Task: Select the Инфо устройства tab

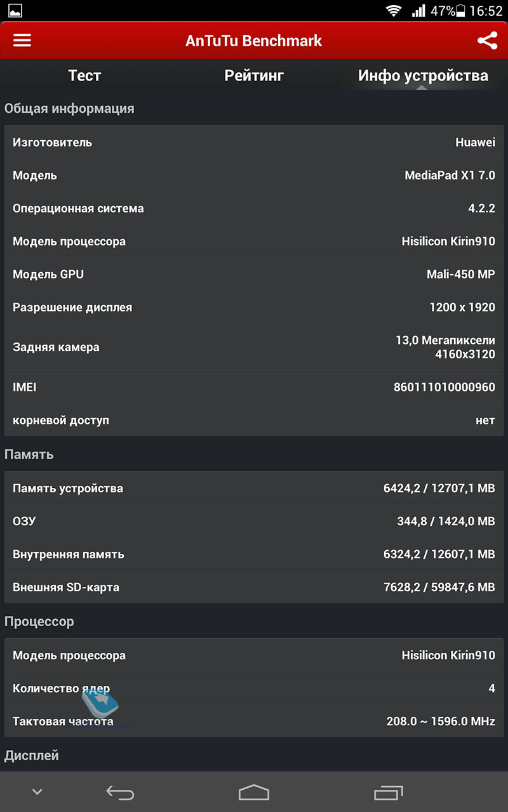Action: [x=423, y=75]
